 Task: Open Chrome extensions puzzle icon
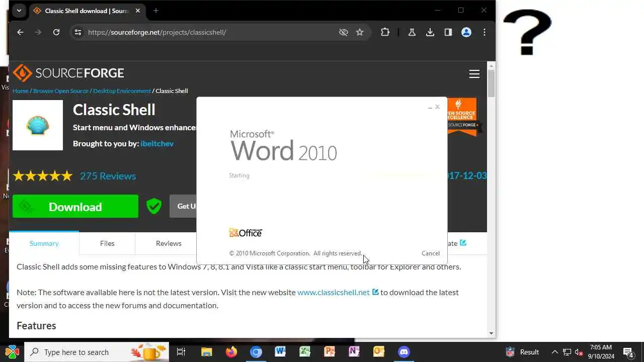pyautogui.click(x=385, y=32)
